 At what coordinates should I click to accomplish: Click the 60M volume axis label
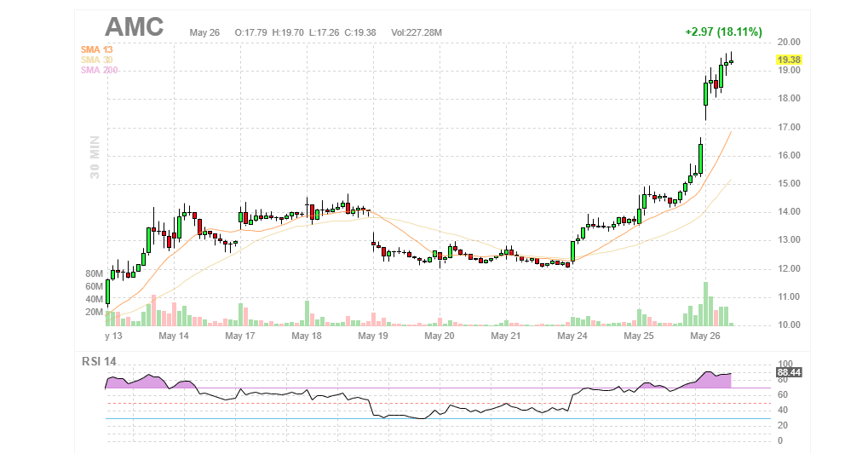click(x=94, y=287)
